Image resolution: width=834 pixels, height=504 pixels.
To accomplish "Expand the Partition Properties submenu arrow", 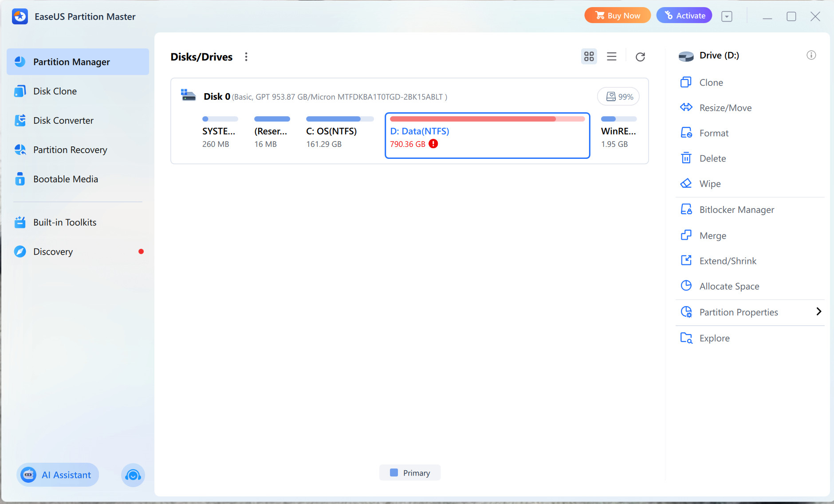I will (x=819, y=312).
